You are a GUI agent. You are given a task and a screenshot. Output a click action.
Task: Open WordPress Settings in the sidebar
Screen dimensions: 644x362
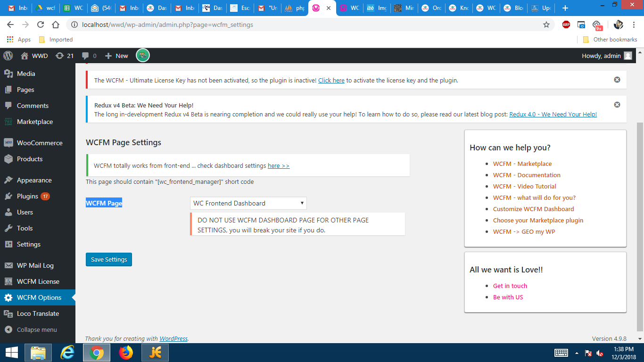click(38, 244)
